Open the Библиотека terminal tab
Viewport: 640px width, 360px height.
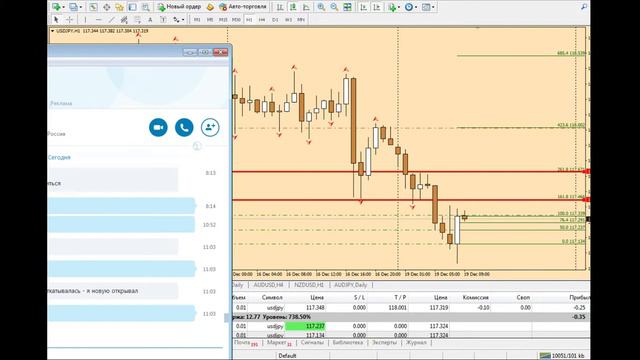click(x=348, y=343)
